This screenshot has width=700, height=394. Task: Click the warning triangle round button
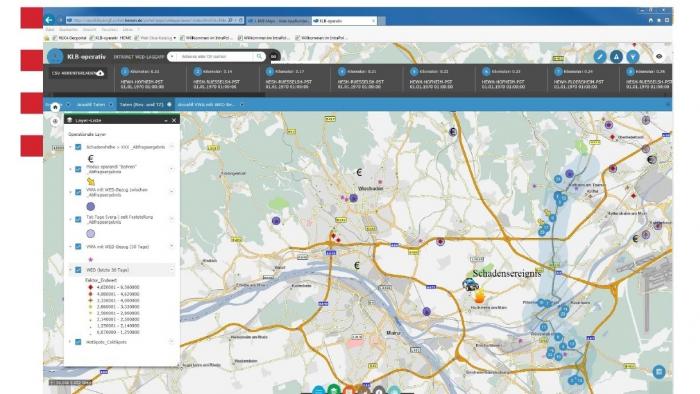616,57
